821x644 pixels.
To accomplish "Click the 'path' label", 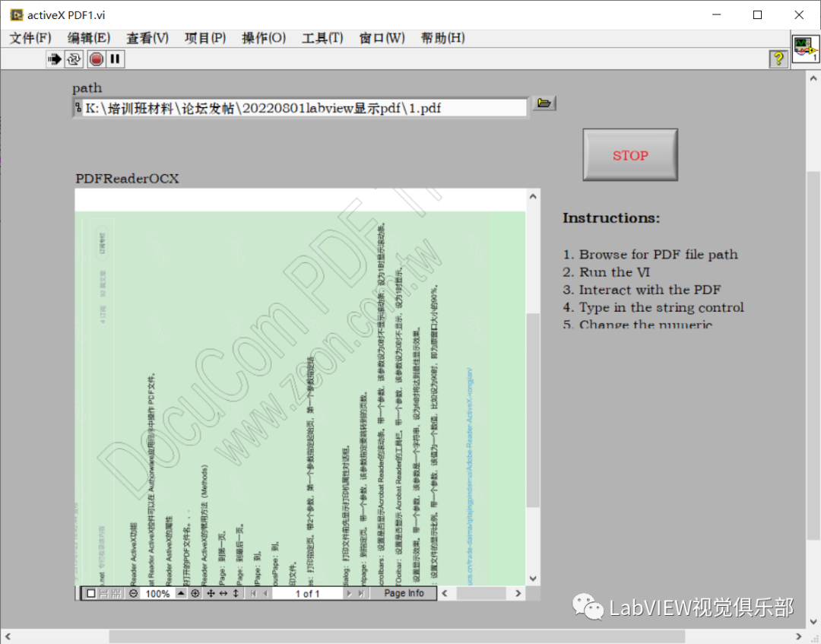I will pos(87,88).
